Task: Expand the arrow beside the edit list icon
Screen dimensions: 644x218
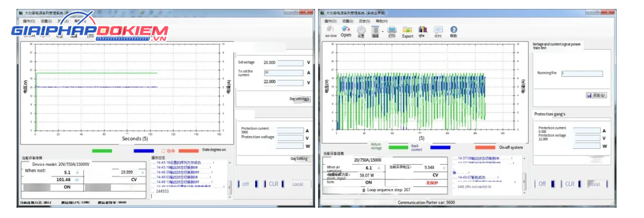Action: pyautogui.click(x=382, y=32)
